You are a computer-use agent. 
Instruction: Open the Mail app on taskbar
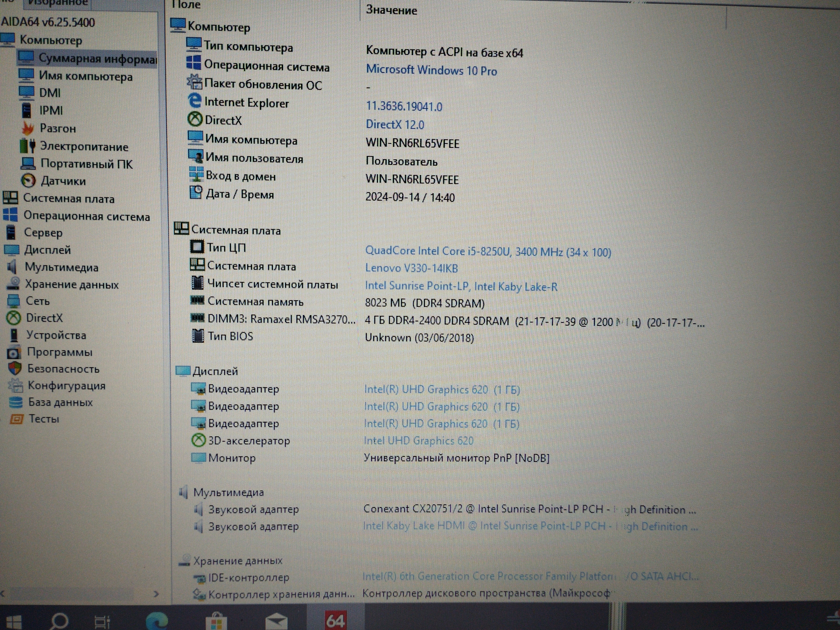[276, 620]
